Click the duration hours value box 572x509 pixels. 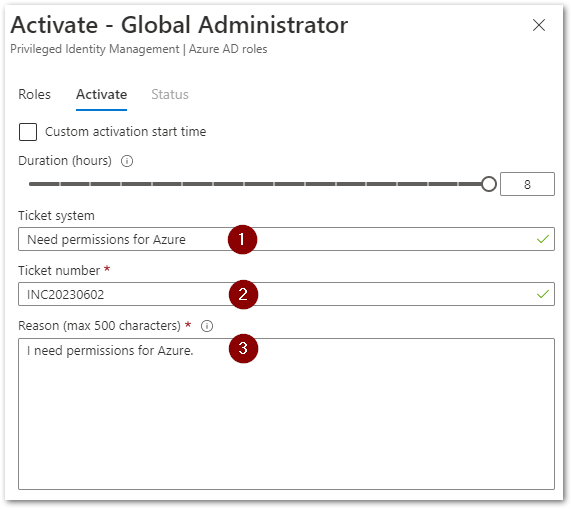point(527,184)
